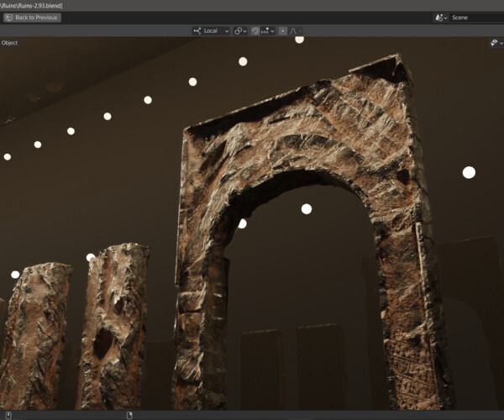Select the pillar with the hole
Screen dimensions: 504x420
tap(113, 326)
